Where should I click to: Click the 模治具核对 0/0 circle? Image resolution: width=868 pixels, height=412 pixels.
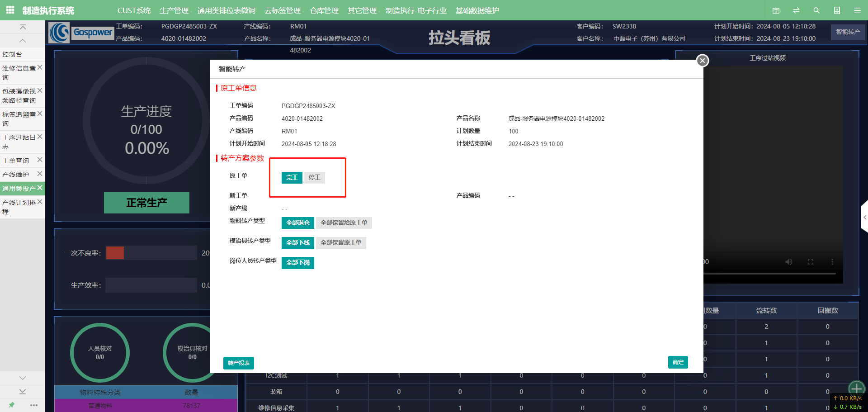click(x=193, y=353)
